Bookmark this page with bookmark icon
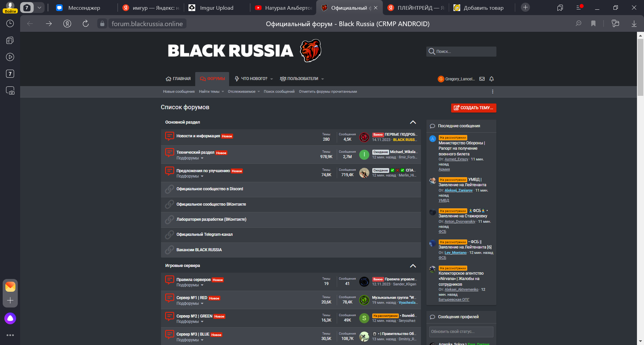Image resolution: width=644 pixels, height=345 pixels. [x=593, y=23]
